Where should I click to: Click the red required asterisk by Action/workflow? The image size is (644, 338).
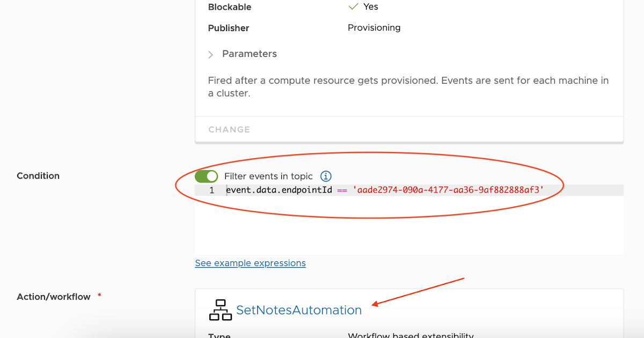click(99, 296)
